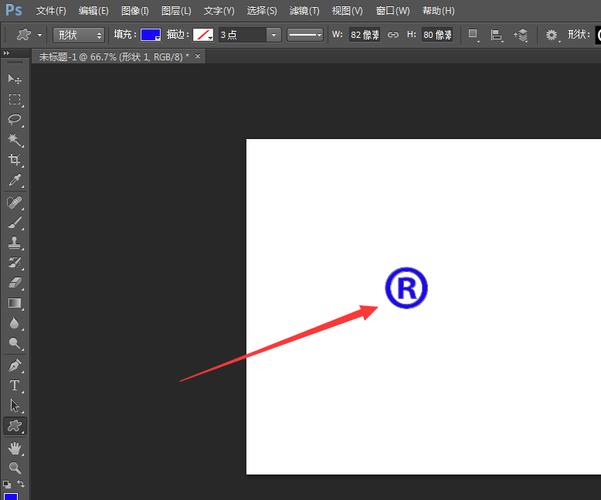
Task: Click the blue foreground color swatch
Action: pos(11,497)
